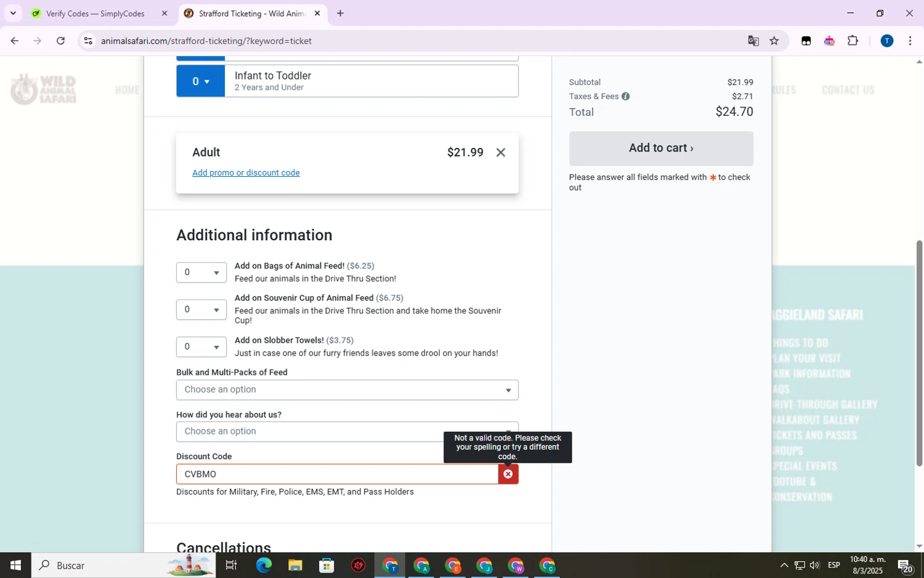Launch Microsoft Edge from taskbar
This screenshot has width=924, height=578.
tap(264, 565)
